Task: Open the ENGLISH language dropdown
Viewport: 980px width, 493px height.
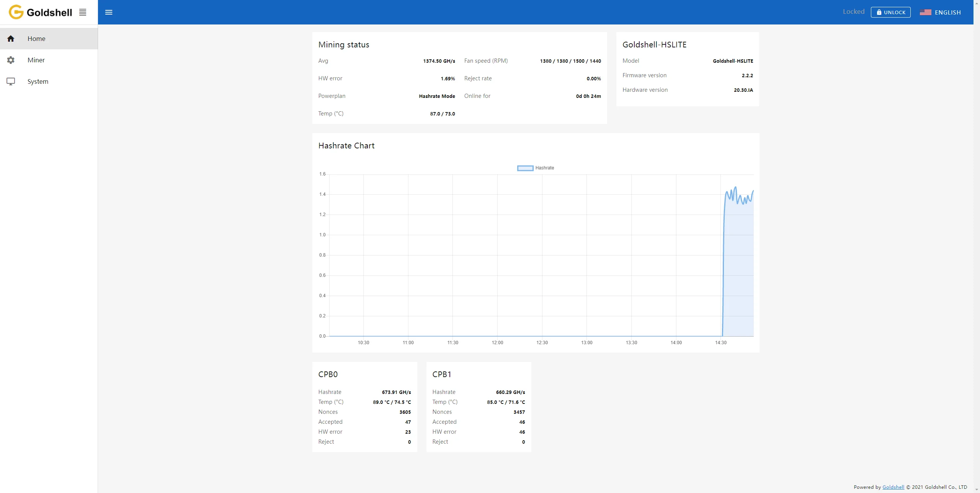Action: (947, 12)
